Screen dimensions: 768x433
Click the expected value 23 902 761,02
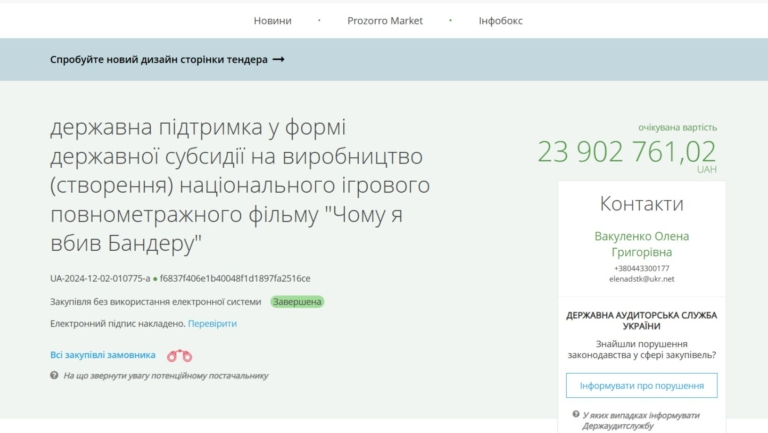pos(627,151)
